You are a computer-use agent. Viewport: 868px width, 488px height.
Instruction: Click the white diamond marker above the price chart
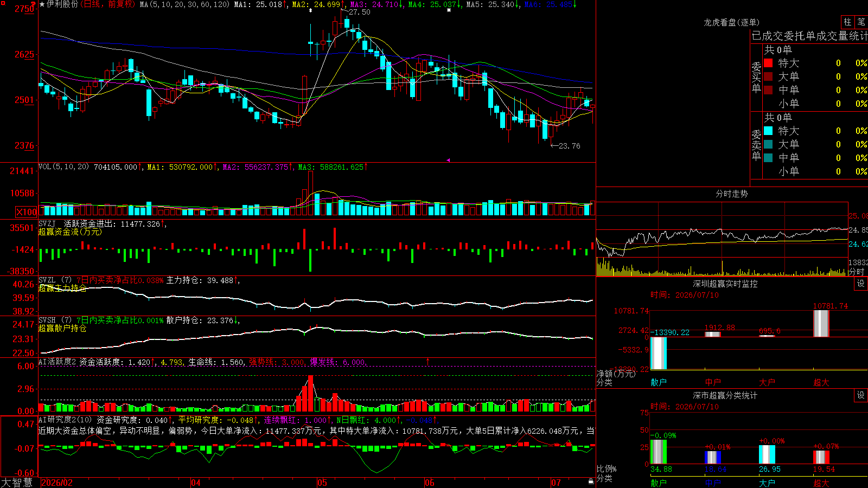[310, 10]
